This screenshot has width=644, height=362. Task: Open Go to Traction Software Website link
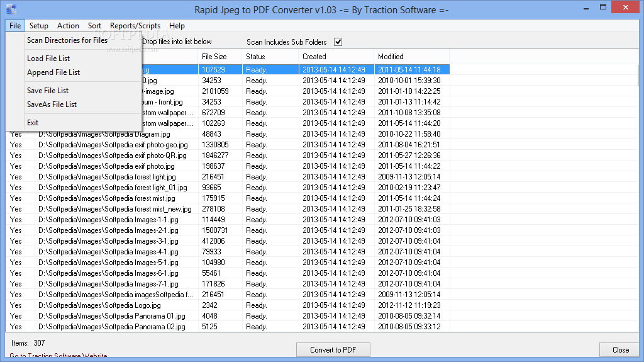pos(58,356)
